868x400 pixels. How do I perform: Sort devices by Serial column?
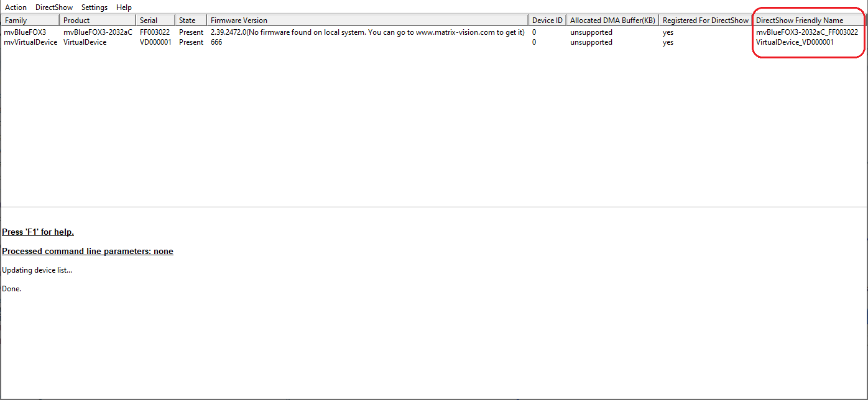tap(155, 20)
